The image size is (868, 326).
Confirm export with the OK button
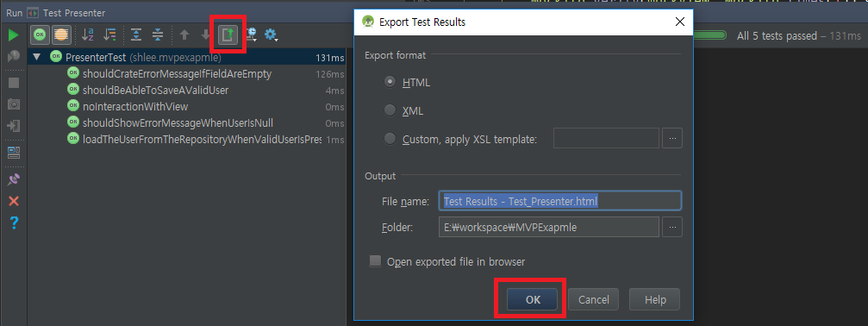[x=533, y=299]
